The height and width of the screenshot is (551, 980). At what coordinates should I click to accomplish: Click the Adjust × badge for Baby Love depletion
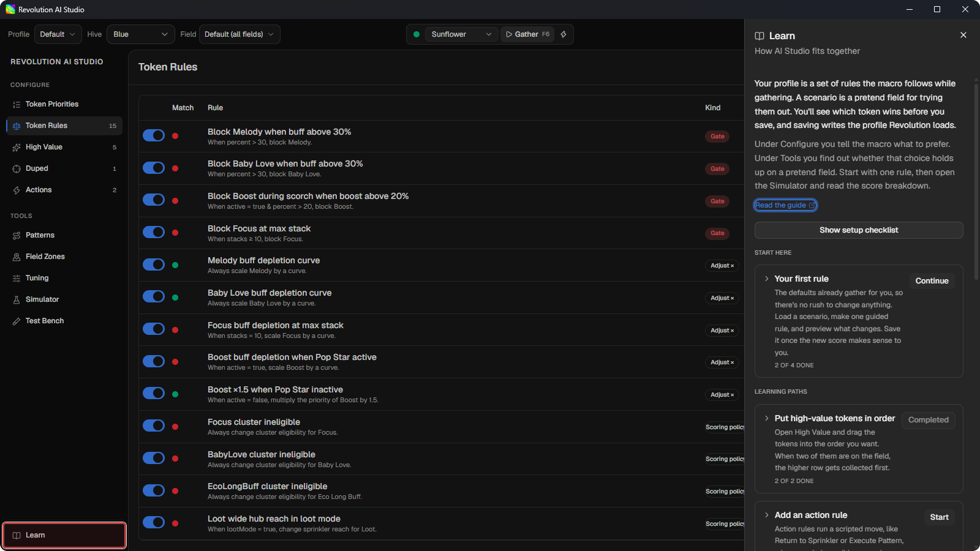pos(722,298)
